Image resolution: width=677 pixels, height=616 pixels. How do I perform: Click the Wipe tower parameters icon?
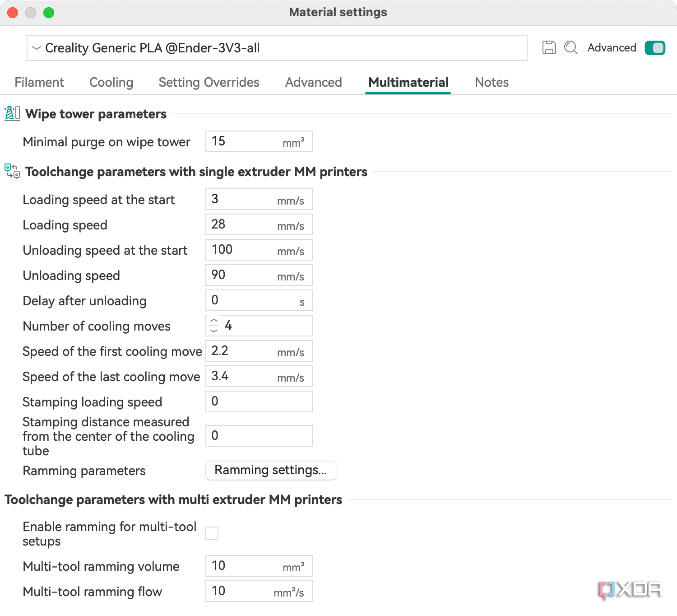point(12,113)
